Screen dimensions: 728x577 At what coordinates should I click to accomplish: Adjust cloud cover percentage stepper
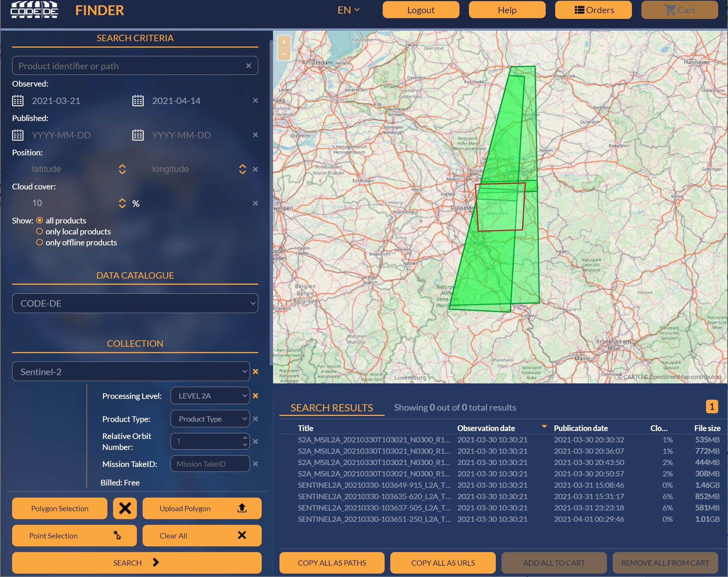click(122, 203)
